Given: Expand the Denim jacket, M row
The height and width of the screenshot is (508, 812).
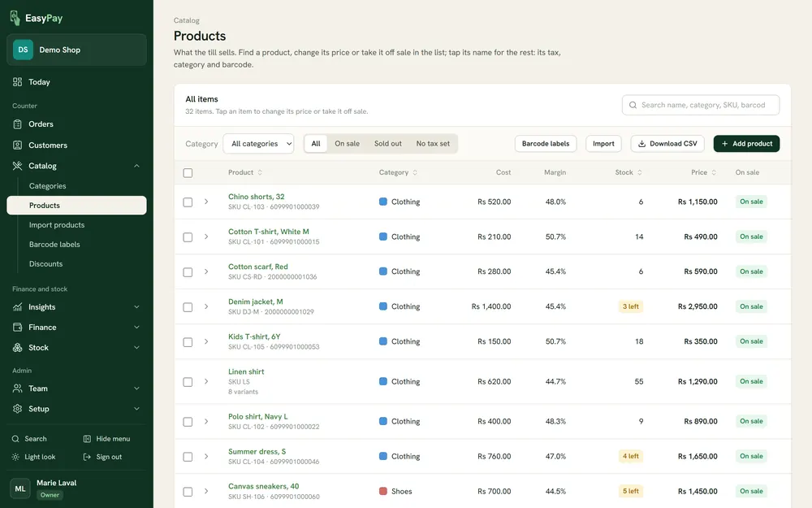Looking at the screenshot, I should [x=206, y=306].
